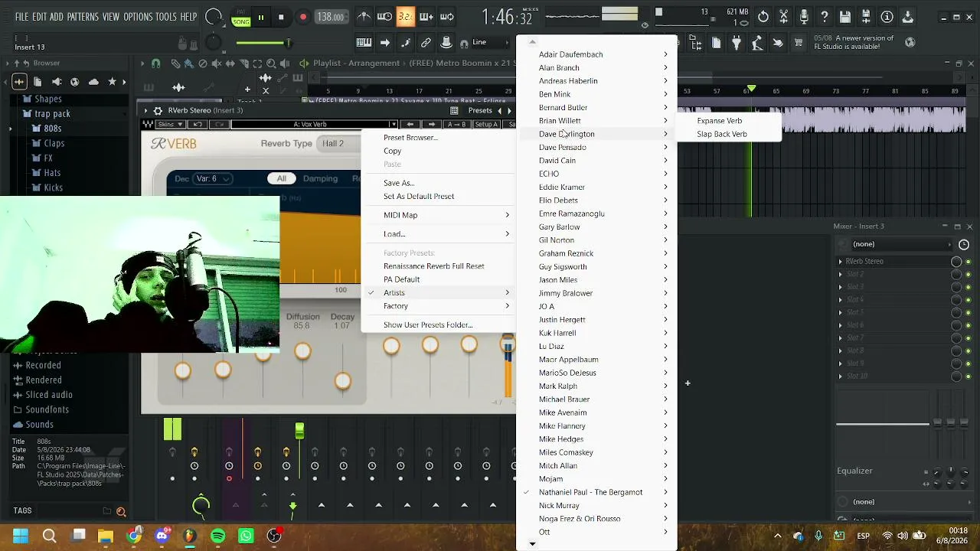The height and width of the screenshot is (551, 980).
Task: Open the Var: 6 decay dropdown
Action: (x=213, y=179)
